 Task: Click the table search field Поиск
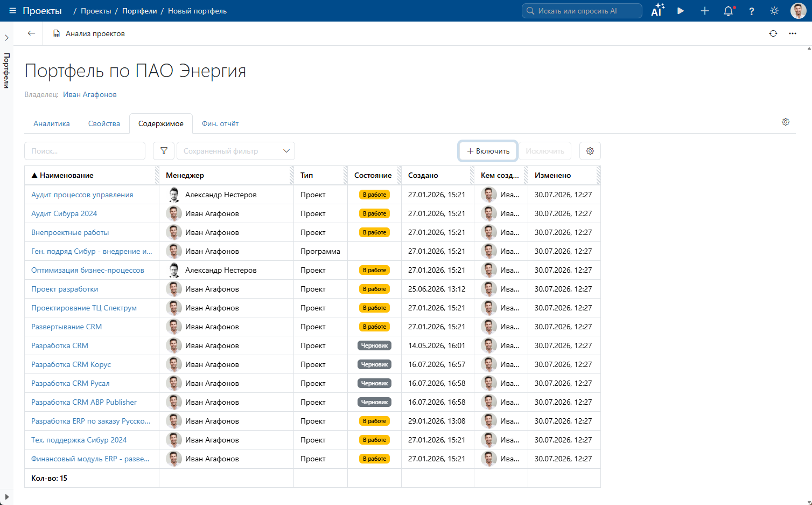pyautogui.click(x=85, y=151)
